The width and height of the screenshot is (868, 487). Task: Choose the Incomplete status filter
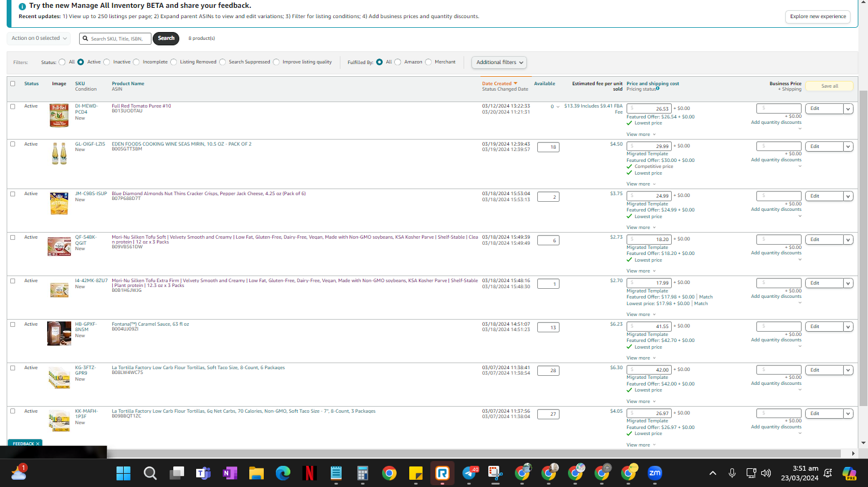click(x=136, y=62)
